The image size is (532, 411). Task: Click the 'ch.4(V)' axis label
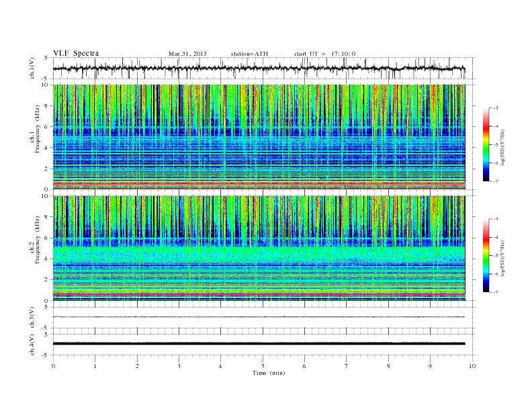click(x=32, y=345)
